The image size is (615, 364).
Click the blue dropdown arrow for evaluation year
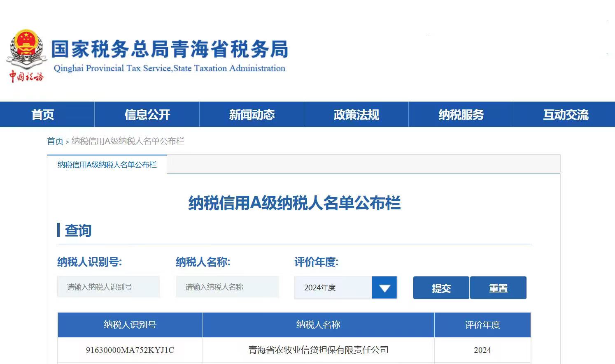tap(384, 287)
